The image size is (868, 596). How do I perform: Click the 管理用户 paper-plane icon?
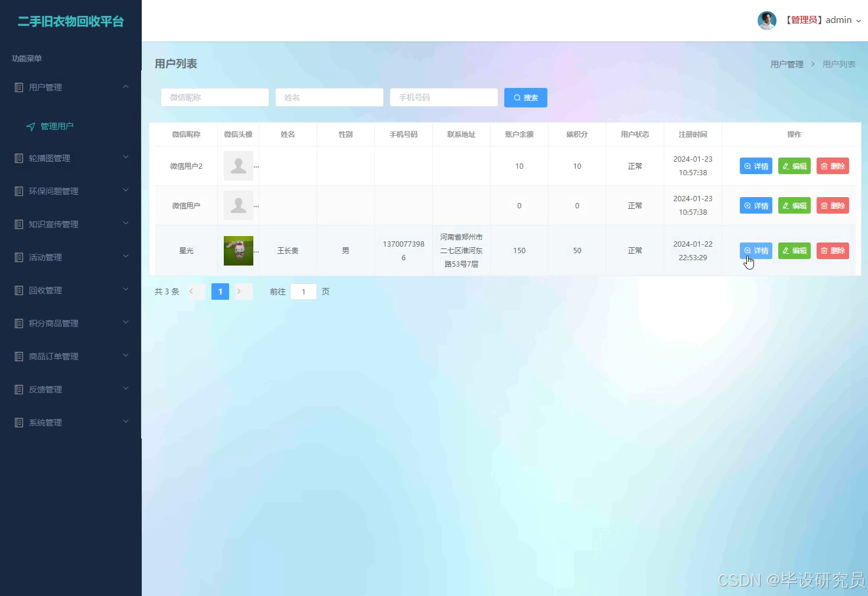(x=31, y=126)
